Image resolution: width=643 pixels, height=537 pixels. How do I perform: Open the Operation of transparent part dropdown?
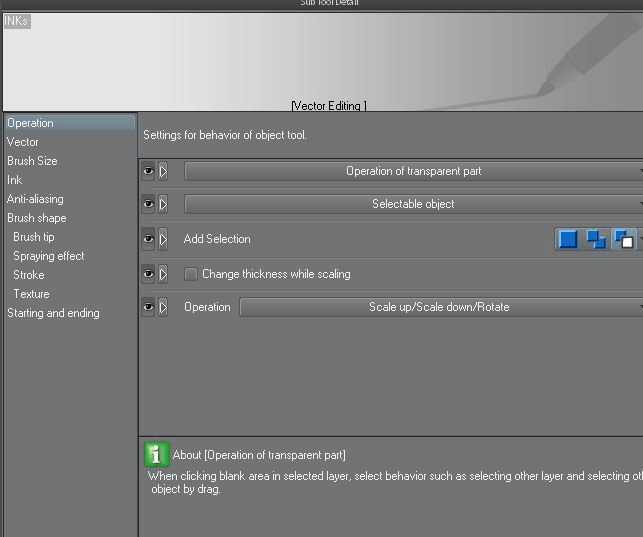tap(413, 171)
